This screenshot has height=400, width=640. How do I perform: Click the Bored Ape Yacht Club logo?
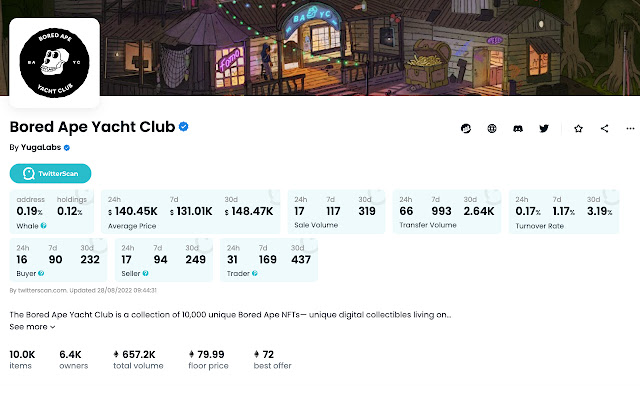54,62
